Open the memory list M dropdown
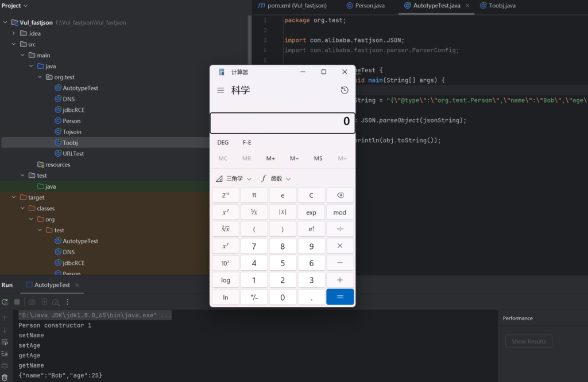Screen dimensions: 588x382 pos(342,158)
